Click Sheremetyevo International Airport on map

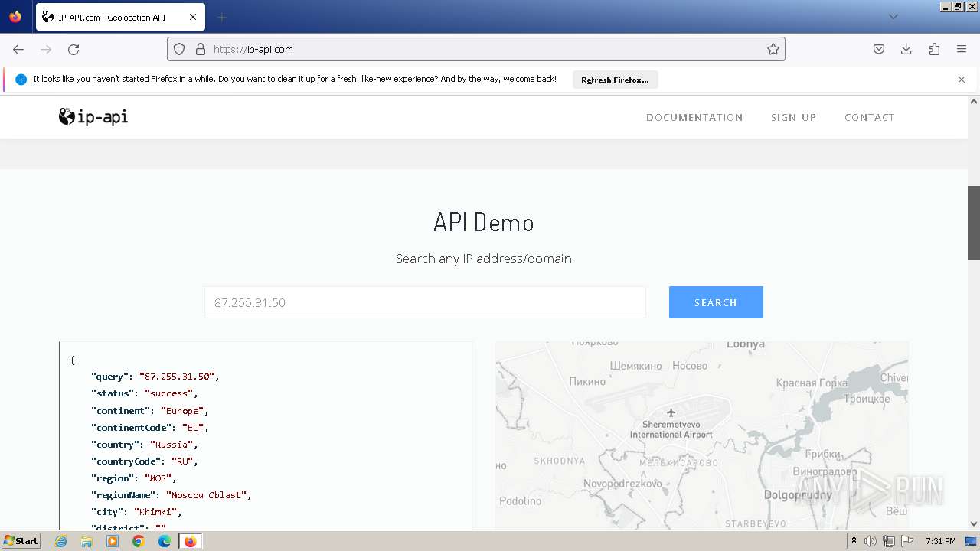point(671,429)
